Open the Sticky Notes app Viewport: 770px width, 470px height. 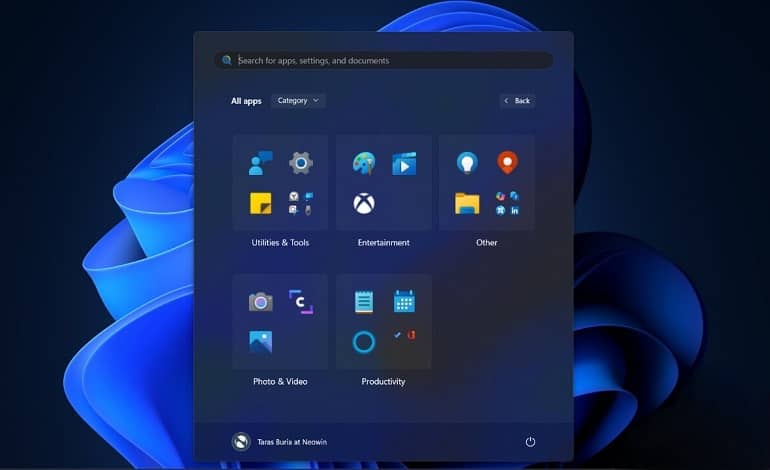click(260, 203)
